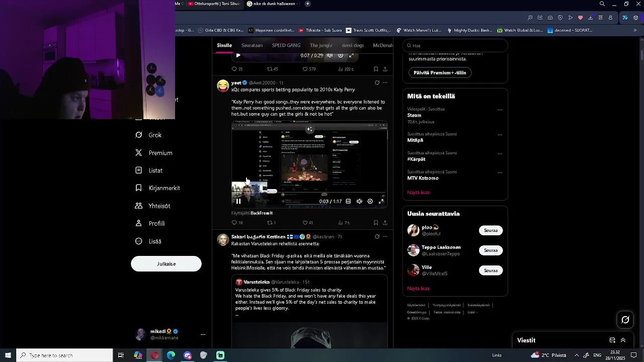Click Päivitä Premium+-tiliin button

click(x=440, y=72)
